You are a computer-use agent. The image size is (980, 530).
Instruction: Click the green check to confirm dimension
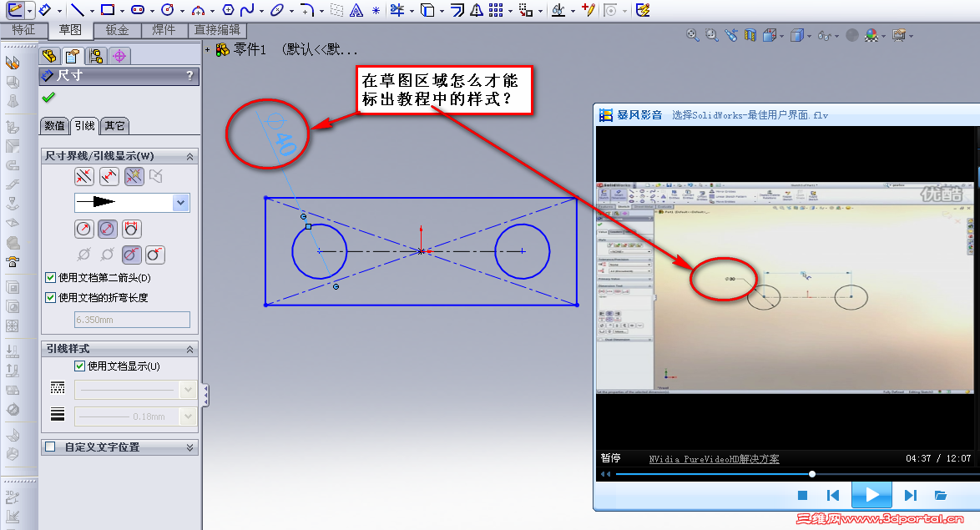click(x=48, y=98)
